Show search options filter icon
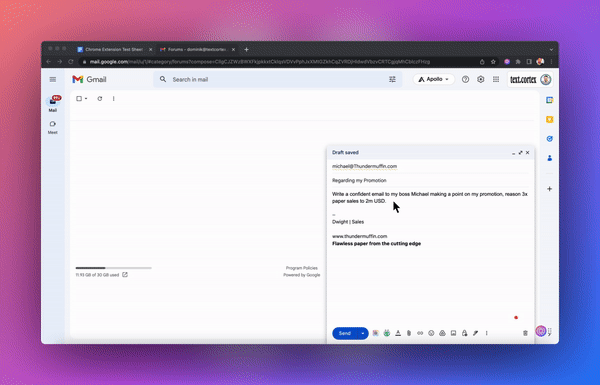Image resolution: width=600 pixels, height=385 pixels. pyautogui.click(x=392, y=79)
